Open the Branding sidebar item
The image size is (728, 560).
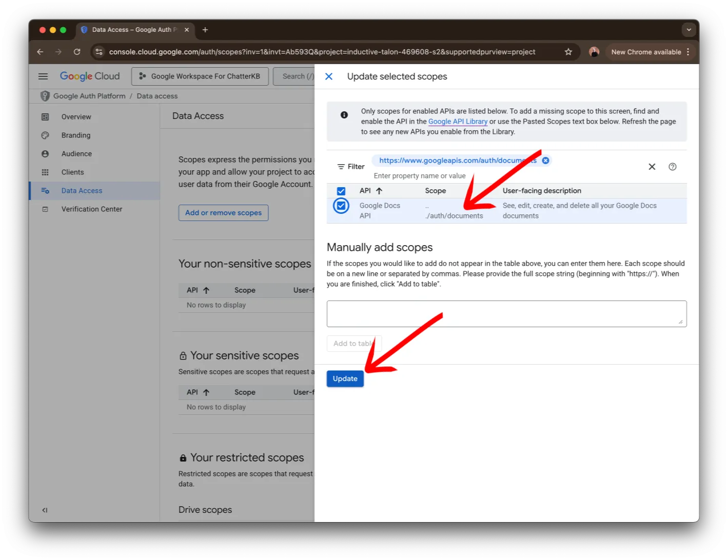coord(94,135)
